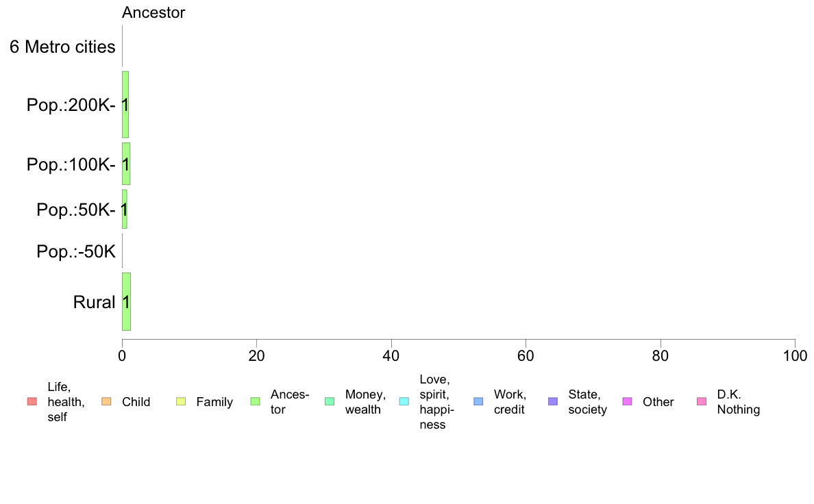
Task: Select the Family legend swatch
Action: click(181, 401)
